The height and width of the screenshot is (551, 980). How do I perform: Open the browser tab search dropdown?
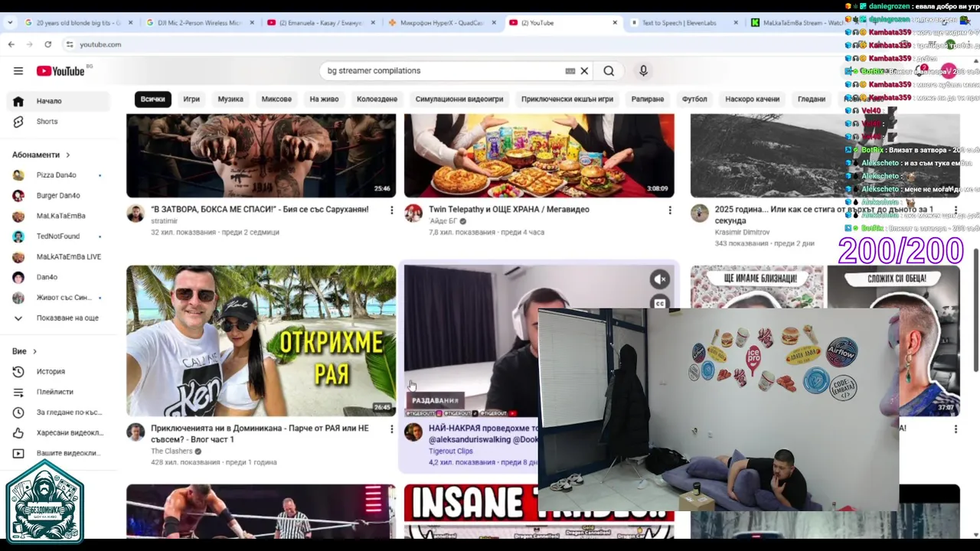pos(10,23)
